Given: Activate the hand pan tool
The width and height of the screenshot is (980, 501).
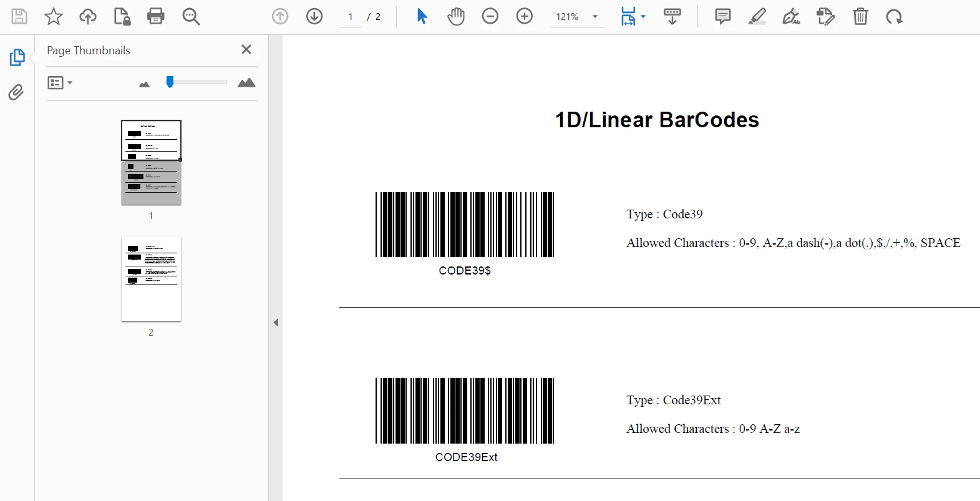Looking at the screenshot, I should [456, 17].
